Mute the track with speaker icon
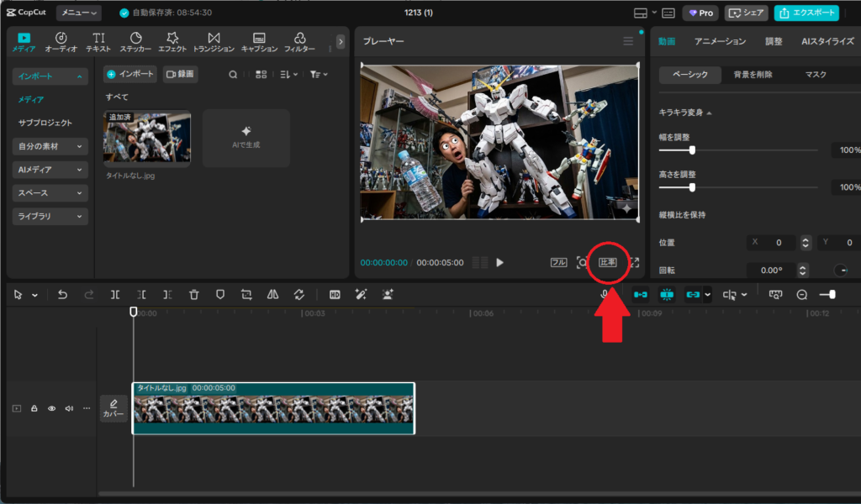This screenshot has width=861, height=504. [x=69, y=409]
